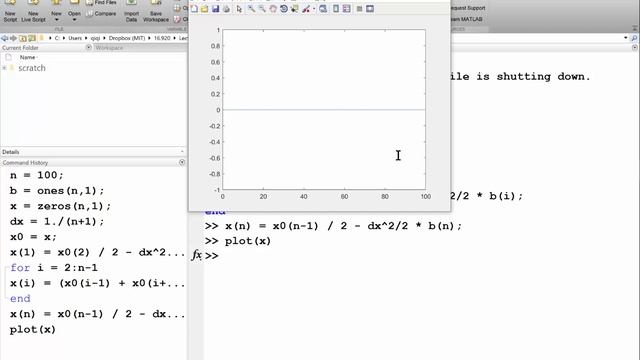Click the Print Figure icon
The width and height of the screenshot is (640, 360).
226,9
